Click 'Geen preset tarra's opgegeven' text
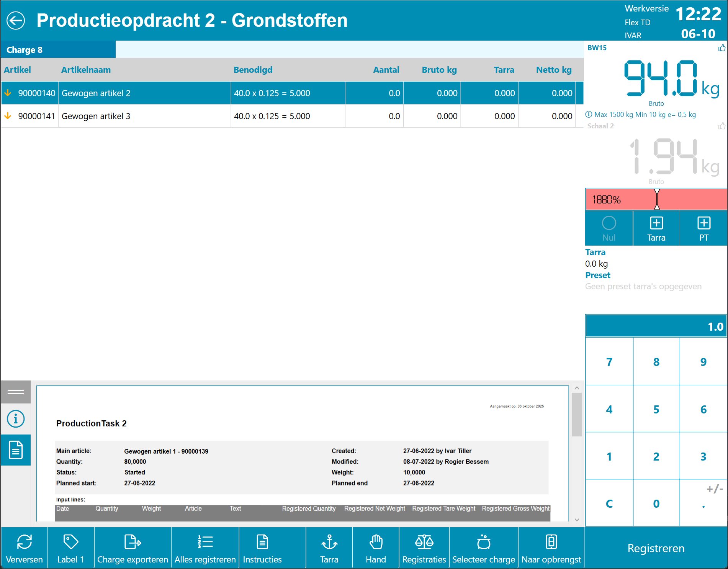 [643, 287]
